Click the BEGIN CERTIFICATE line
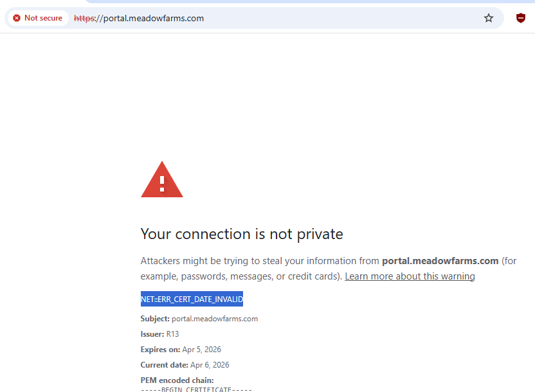 [x=196, y=389]
